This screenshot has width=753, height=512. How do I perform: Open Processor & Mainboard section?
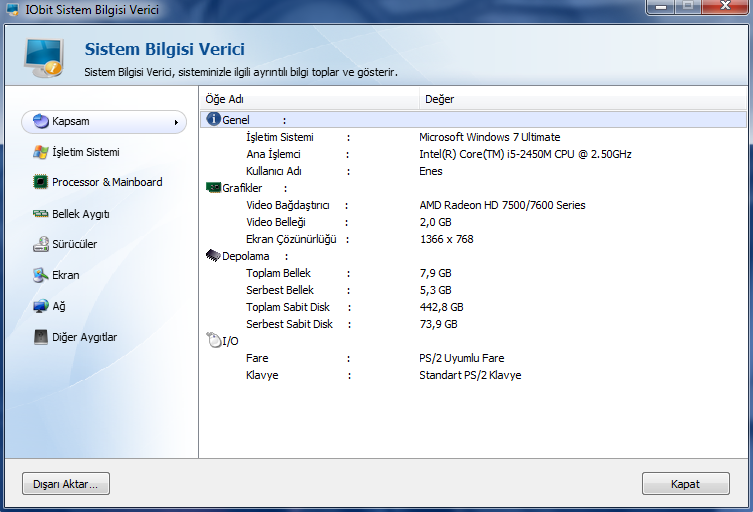coord(107,182)
